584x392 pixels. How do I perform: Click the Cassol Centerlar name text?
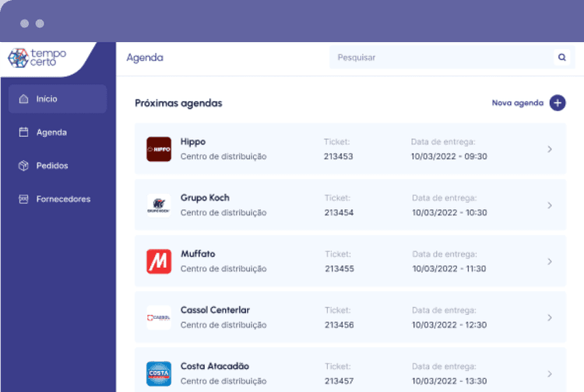click(x=215, y=310)
